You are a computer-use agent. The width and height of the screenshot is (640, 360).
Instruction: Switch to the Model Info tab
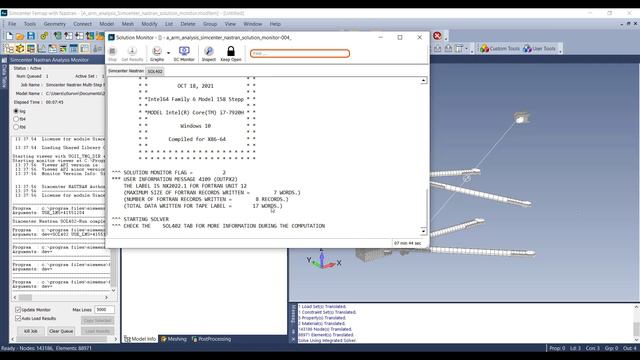140,339
